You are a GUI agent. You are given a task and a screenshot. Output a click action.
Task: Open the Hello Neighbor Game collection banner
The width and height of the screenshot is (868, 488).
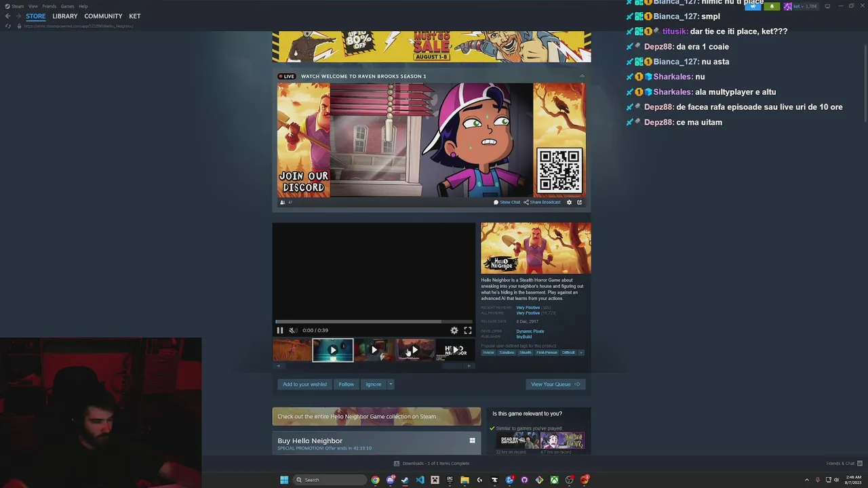376,416
